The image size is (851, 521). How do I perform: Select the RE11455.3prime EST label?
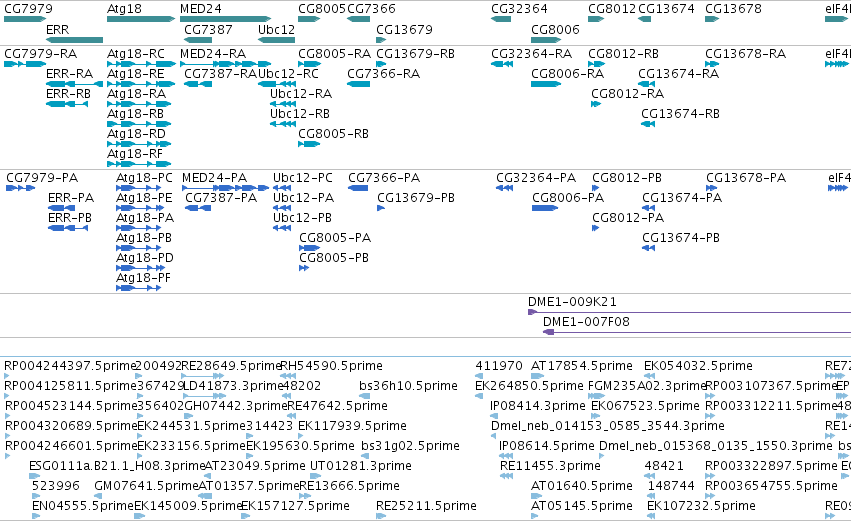[x=550, y=466]
